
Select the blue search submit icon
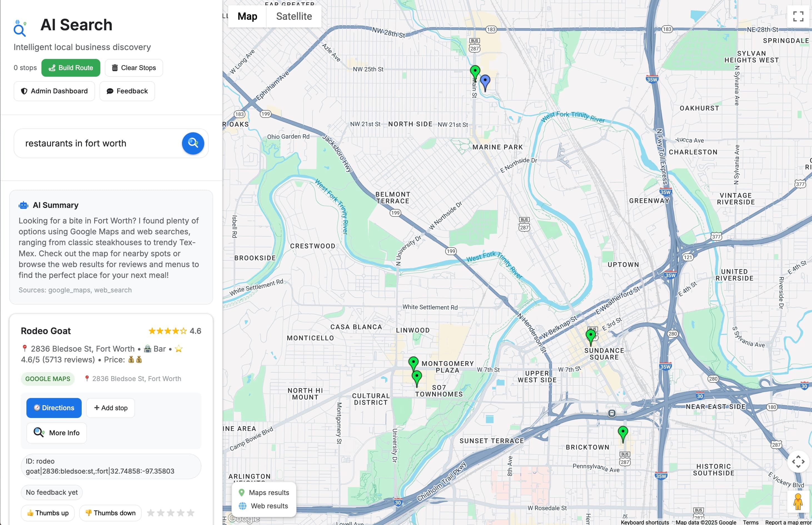click(x=193, y=143)
